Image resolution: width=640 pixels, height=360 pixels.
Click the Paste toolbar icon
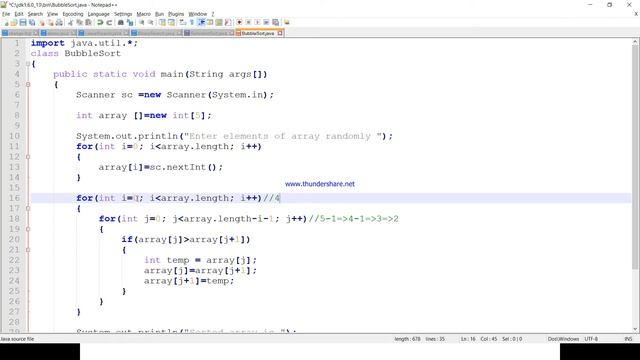[x=88, y=22]
